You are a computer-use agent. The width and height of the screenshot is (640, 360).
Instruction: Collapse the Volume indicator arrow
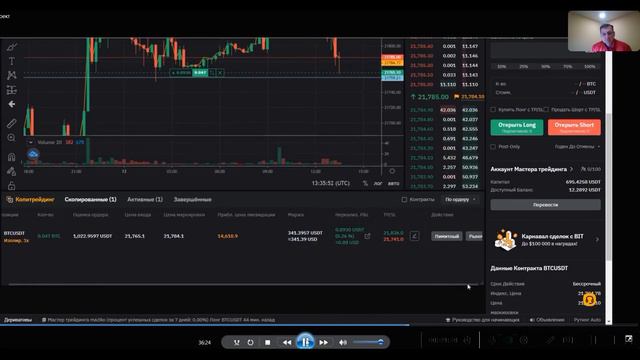point(31,142)
